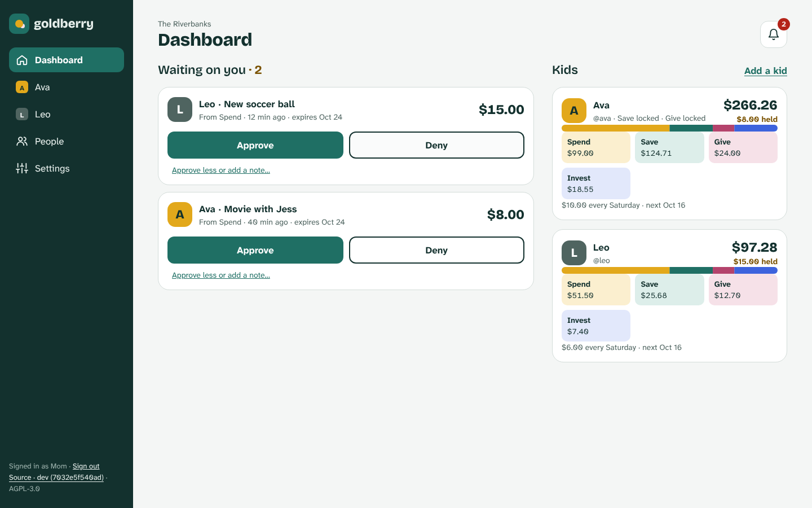Select Leo's Save $25.68 tile
The width and height of the screenshot is (812, 508).
pyautogui.click(x=669, y=290)
